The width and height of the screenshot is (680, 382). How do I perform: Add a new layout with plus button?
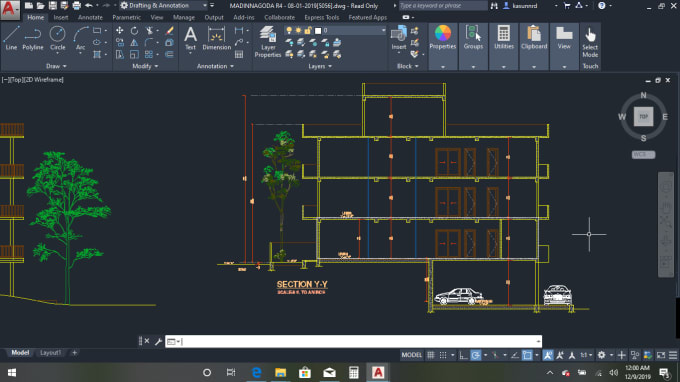pyautogui.click(x=75, y=353)
